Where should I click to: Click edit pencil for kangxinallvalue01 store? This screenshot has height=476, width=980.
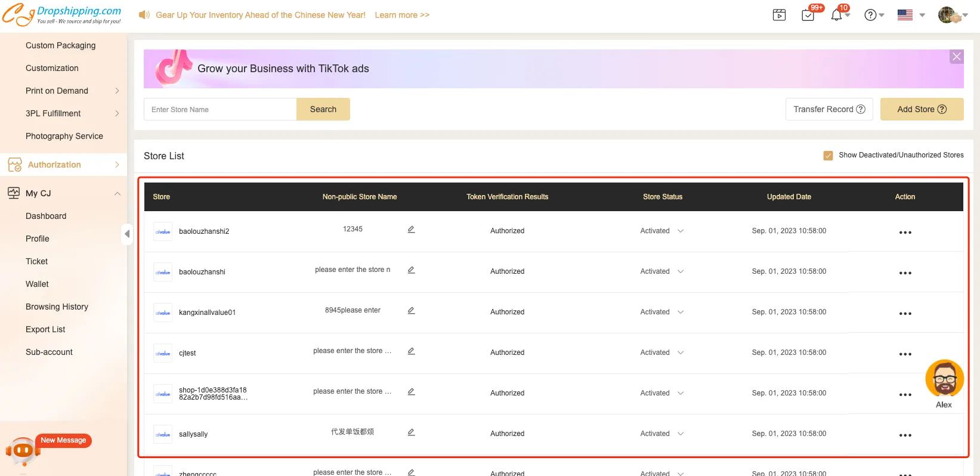pos(411,311)
